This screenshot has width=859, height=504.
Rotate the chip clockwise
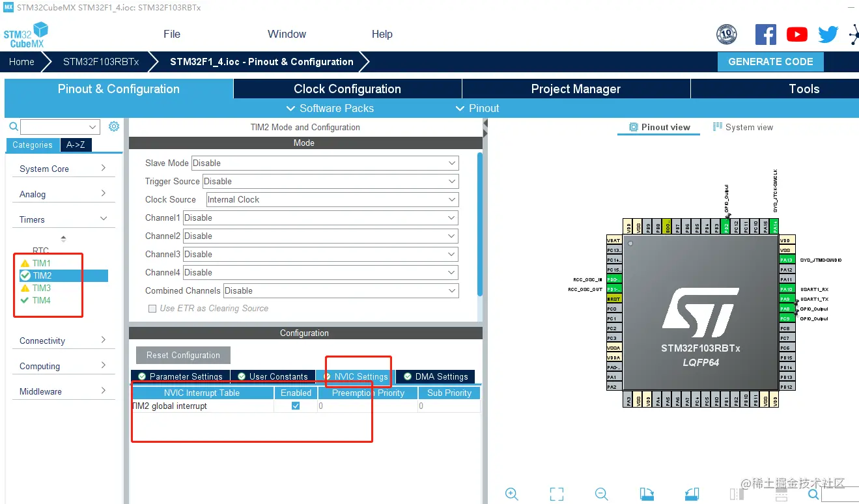tap(647, 494)
